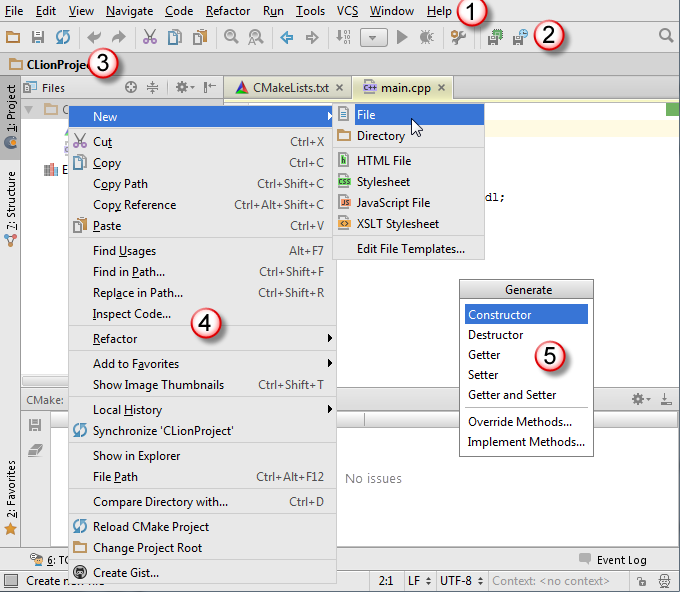Select Getter and Setter in Generate
This screenshot has height=592, width=680.
[526, 395]
